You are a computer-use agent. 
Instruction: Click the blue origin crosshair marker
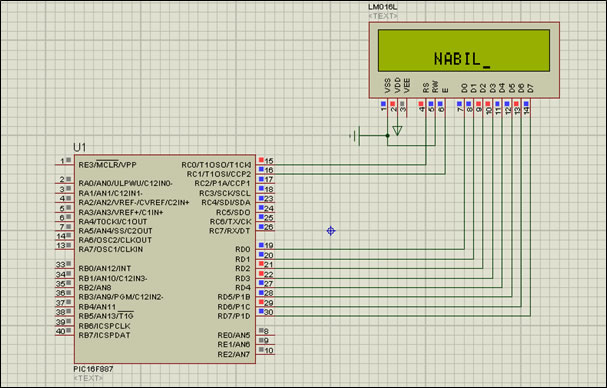331,231
